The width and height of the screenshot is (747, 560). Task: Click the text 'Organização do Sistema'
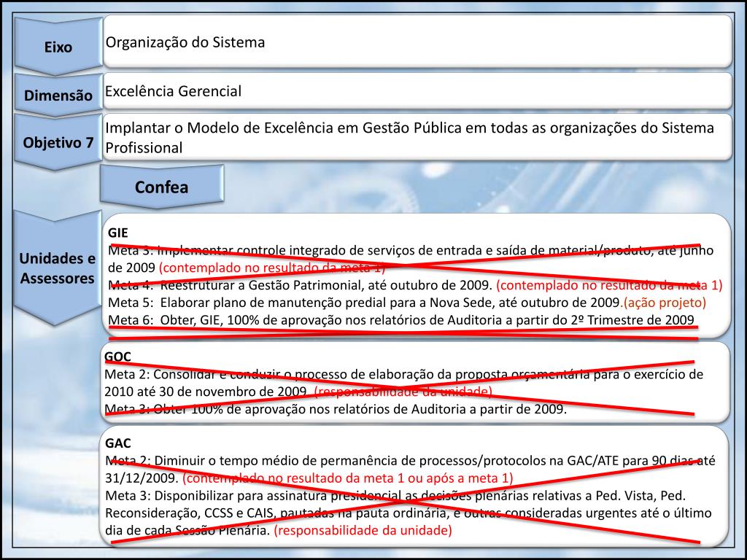click(x=185, y=42)
